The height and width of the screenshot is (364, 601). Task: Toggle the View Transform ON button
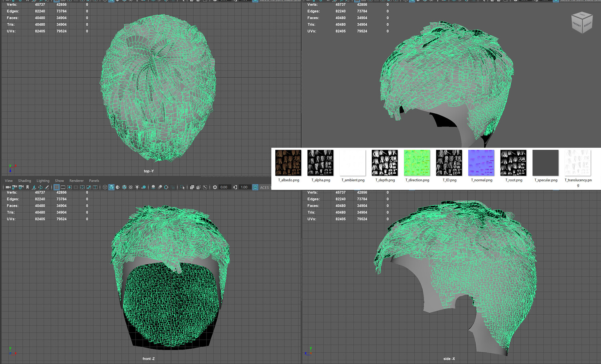[x=255, y=187]
